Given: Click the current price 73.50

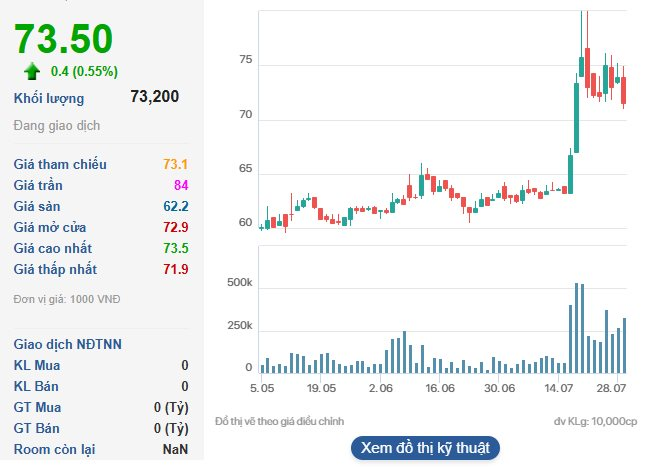Looking at the screenshot, I should coord(63,39).
